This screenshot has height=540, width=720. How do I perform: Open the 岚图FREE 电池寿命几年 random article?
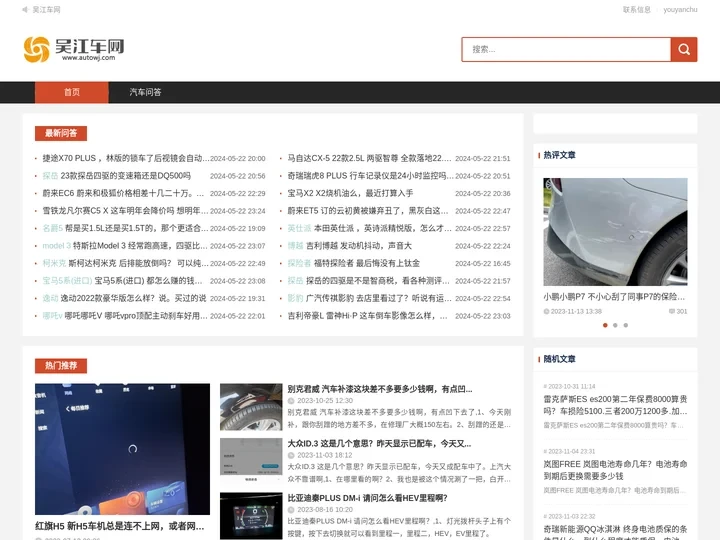[615, 470]
